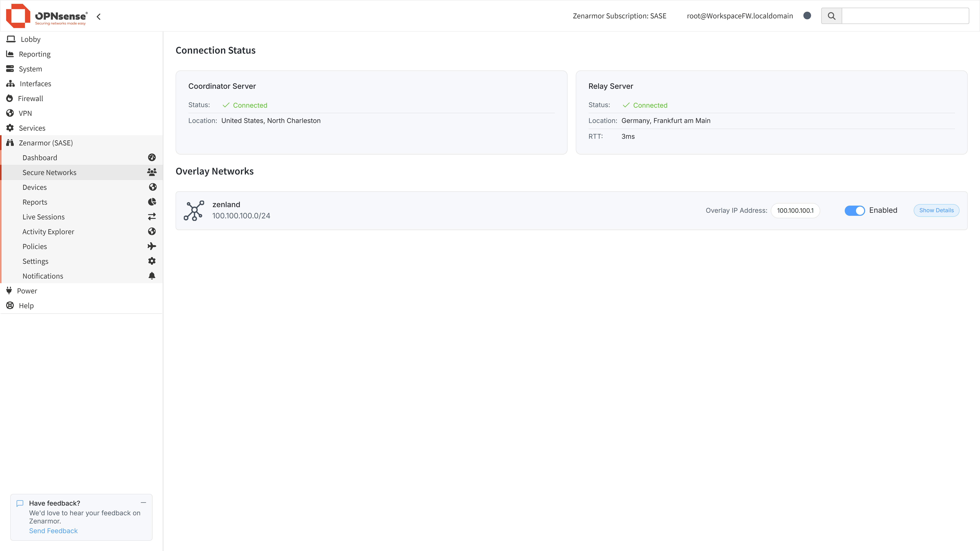The height and width of the screenshot is (551, 980).
Task: Click the OPNsense logo
Action: tap(47, 16)
